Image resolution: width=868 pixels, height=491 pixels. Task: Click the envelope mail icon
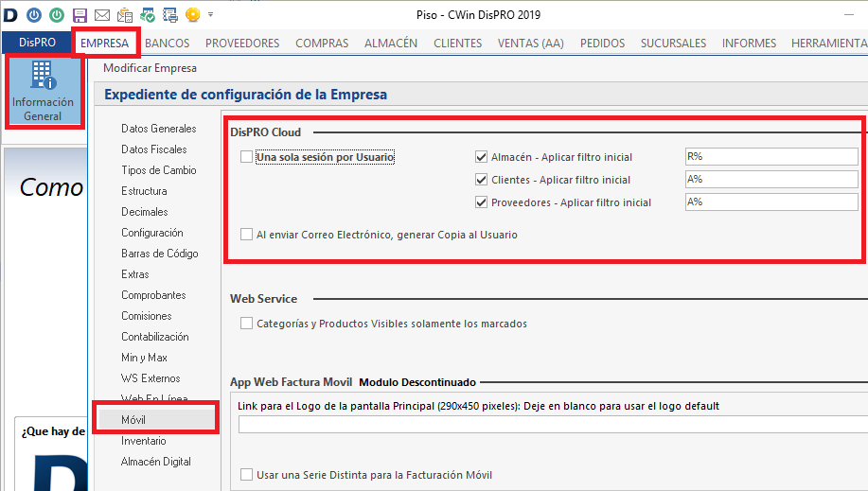(101, 15)
